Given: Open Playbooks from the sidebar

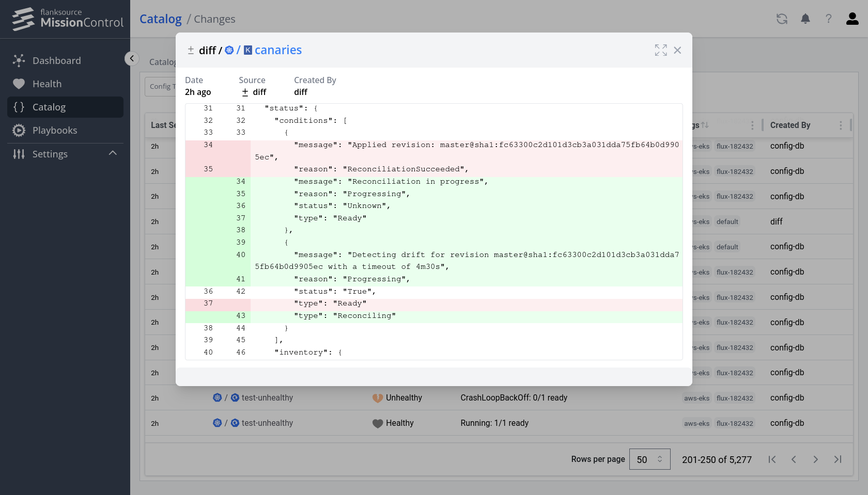Looking at the screenshot, I should click(x=54, y=130).
